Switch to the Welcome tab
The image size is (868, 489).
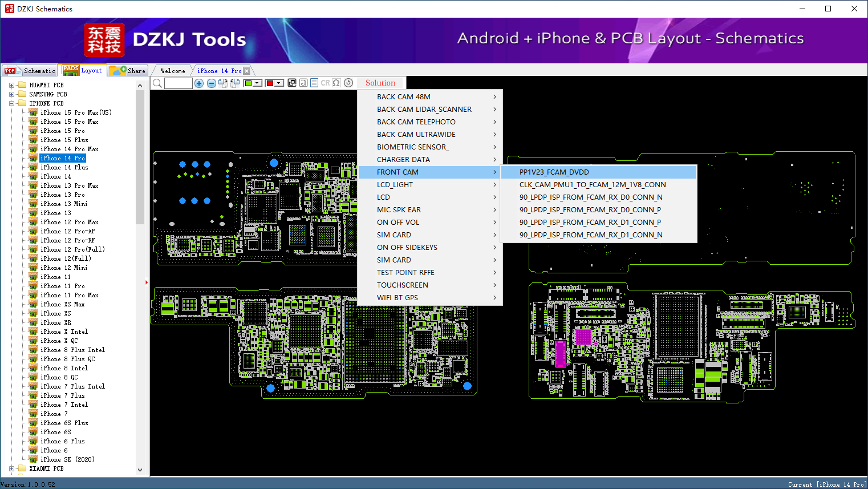173,71
